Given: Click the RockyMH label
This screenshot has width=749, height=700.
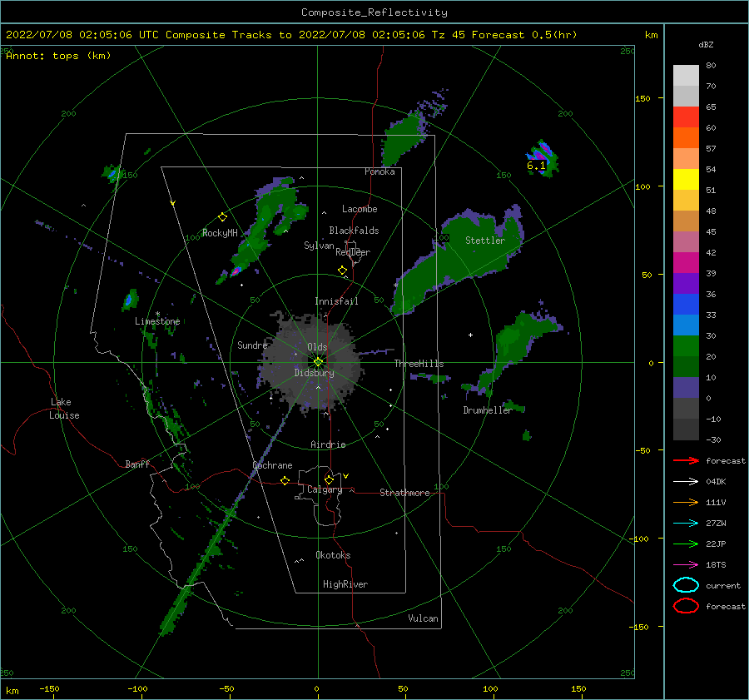Looking at the screenshot, I should tap(220, 233).
